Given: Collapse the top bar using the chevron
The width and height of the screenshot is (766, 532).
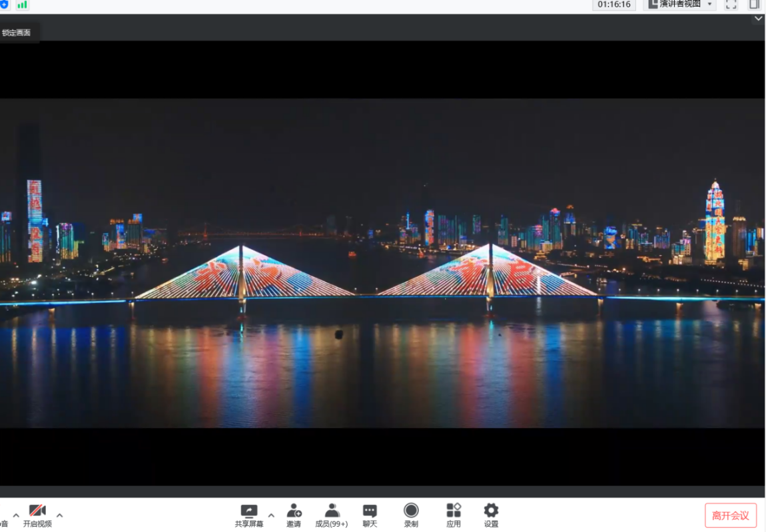Looking at the screenshot, I should (x=758, y=19).
